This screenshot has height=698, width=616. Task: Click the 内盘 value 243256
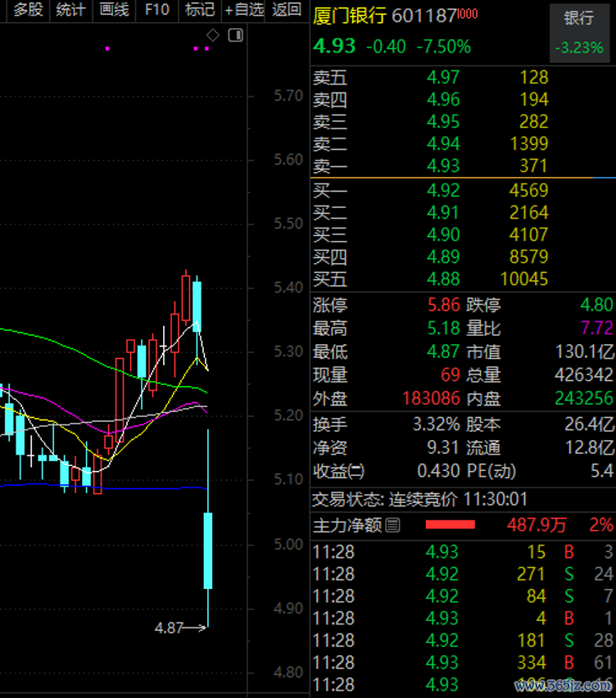pos(584,398)
